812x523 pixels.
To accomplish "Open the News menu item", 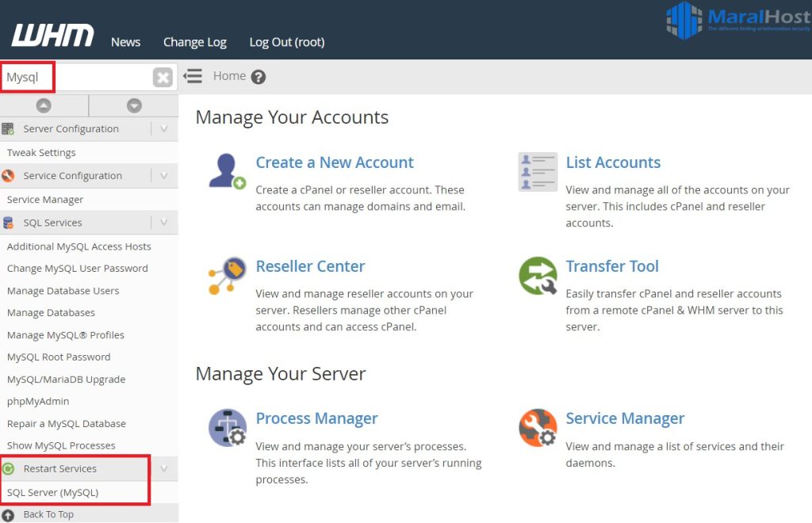I will tap(125, 42).
